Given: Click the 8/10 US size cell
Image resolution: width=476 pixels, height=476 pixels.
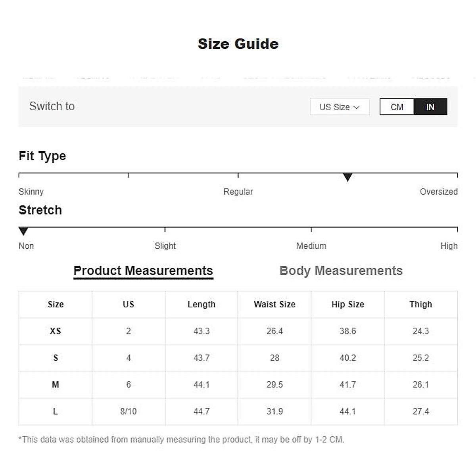Looking at the screenshot, I should click(x=129, y=411).
